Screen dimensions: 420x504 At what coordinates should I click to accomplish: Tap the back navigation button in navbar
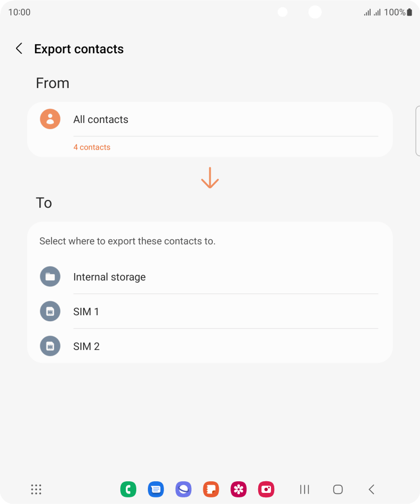tap(371, 489)
